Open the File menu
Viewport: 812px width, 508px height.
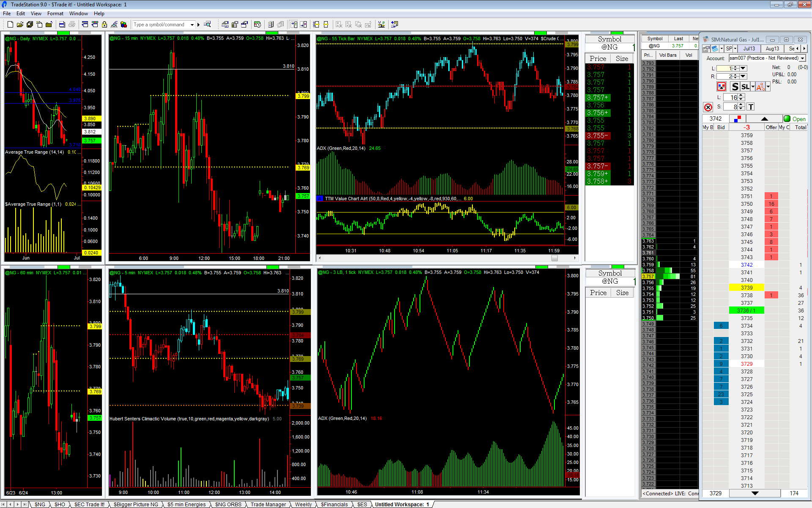pos(7,14)
